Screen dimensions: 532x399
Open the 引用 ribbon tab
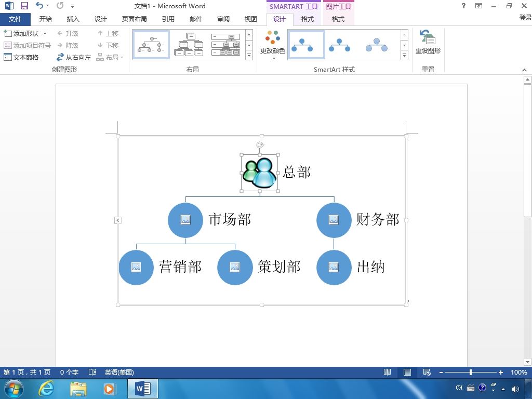(x=168, y=19)
